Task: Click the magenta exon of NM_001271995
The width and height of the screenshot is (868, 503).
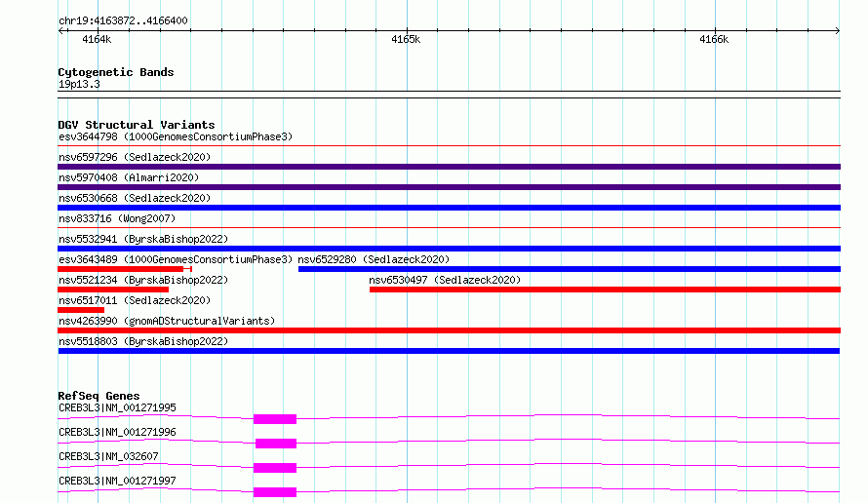Action: pyautogui.click(x=275, y=419)
